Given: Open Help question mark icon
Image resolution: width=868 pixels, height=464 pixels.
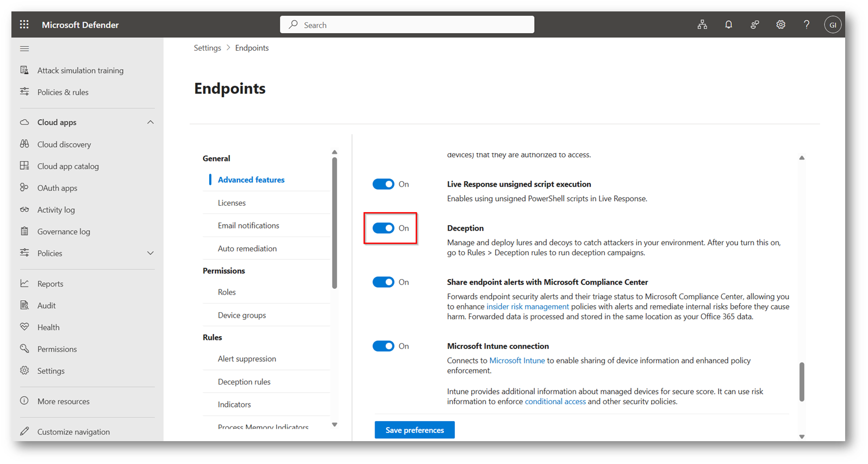Looking at the screenshot, I should pyautogui.click(x=807, y=24).
